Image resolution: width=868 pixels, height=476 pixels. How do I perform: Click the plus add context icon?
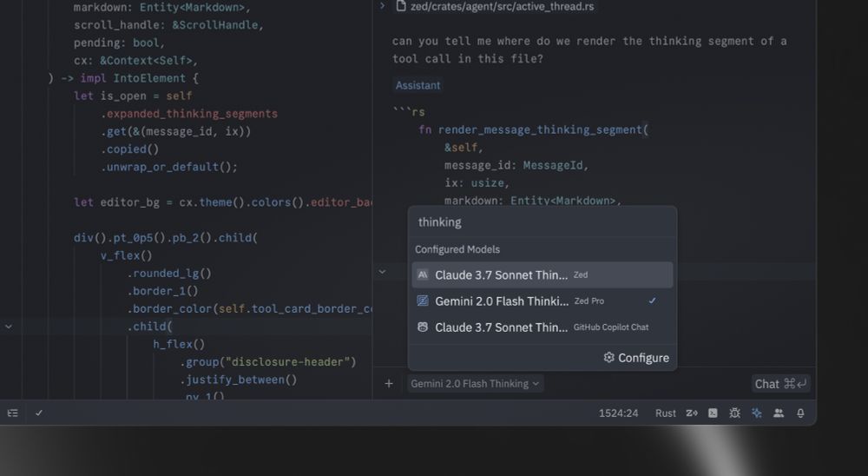(x=389, y=383)
